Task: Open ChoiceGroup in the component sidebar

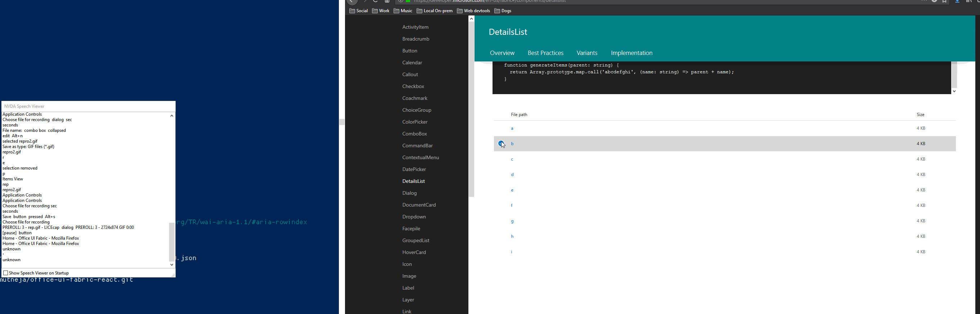Action: [417, 110]
